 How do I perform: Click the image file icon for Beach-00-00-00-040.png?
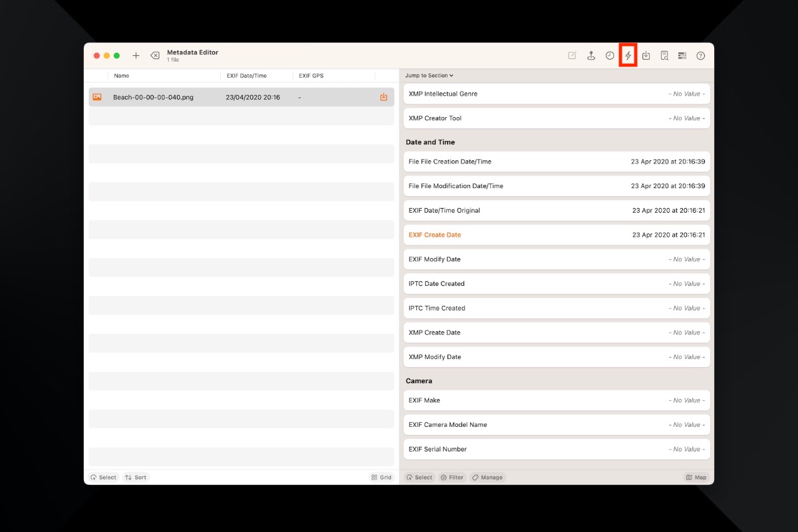[x=97, y=97]
